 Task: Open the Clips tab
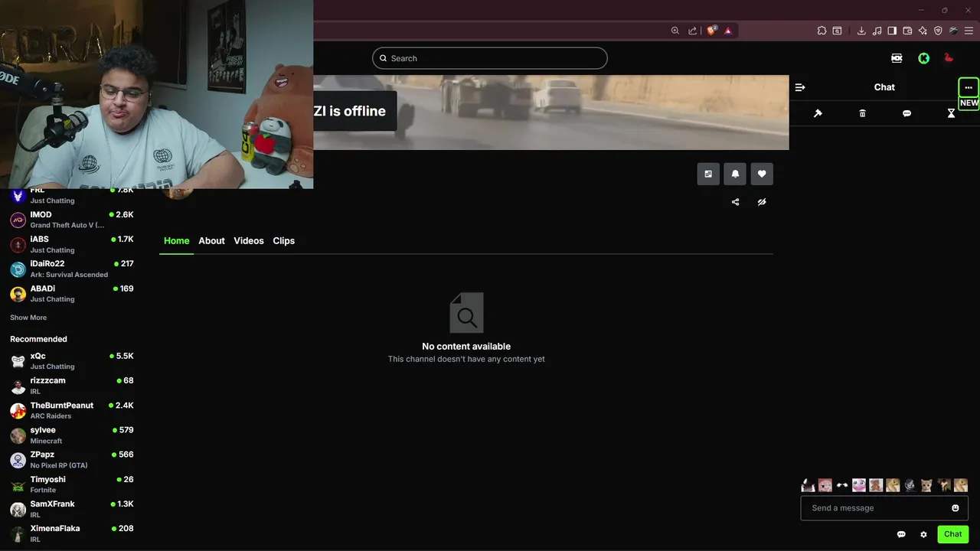[x=284, y=240]
